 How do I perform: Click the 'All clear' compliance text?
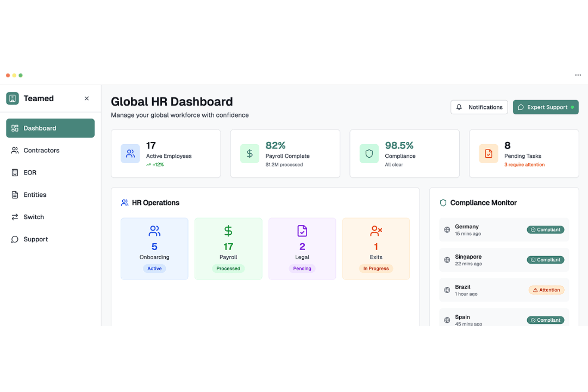394,165
